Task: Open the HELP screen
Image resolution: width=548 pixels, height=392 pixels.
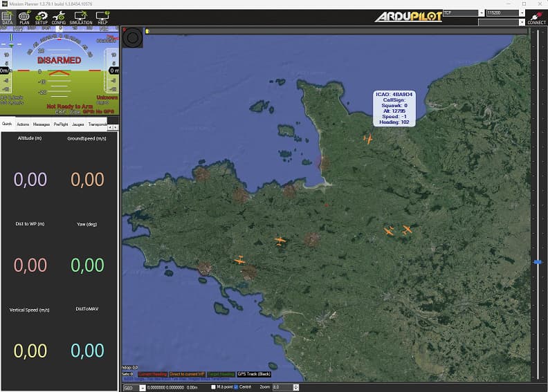Action: tap(102, 18)
